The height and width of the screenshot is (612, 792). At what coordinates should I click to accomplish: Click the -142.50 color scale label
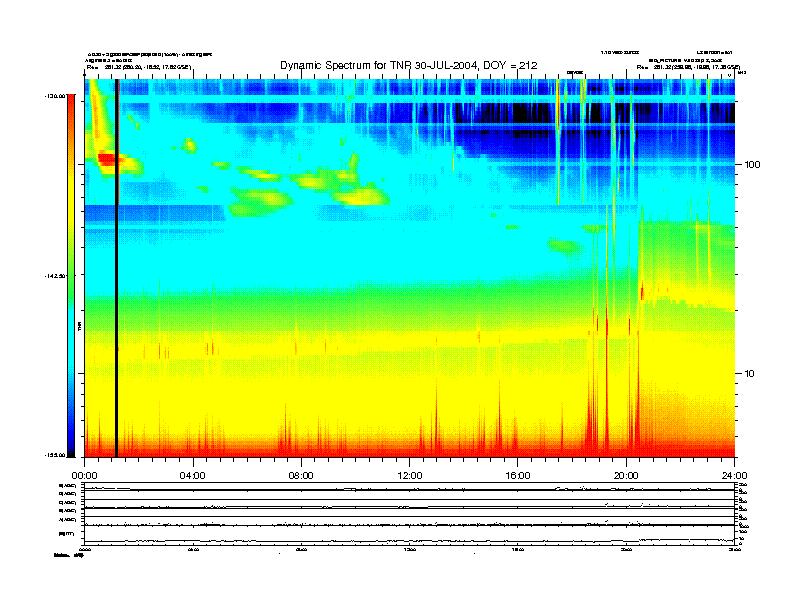pos(56,276)
